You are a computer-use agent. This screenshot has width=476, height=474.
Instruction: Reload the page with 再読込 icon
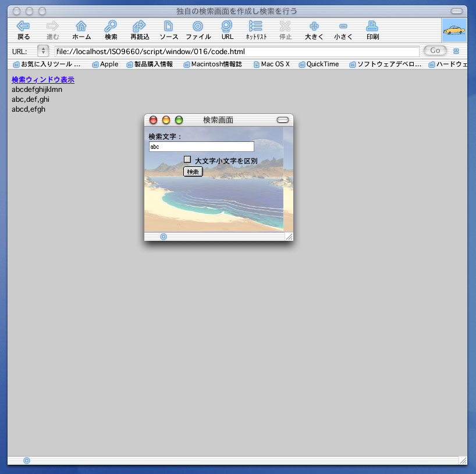tap(139, 26)
